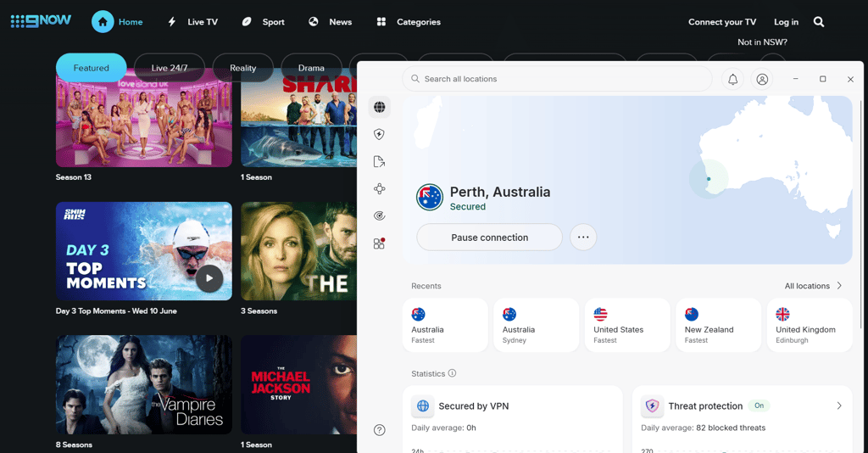Click Connect your TV link
868x453 pixels.
coord(722,22)
